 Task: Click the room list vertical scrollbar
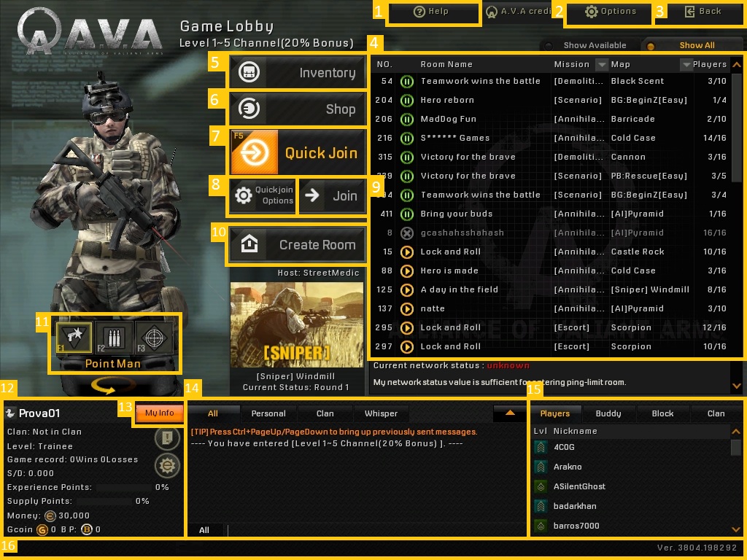pyautogui.click(x=736, y=131)
